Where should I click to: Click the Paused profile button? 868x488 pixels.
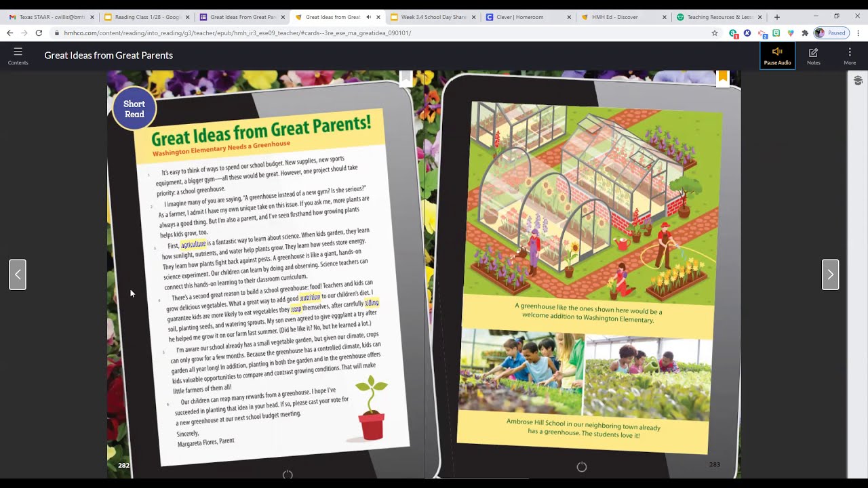831,33
